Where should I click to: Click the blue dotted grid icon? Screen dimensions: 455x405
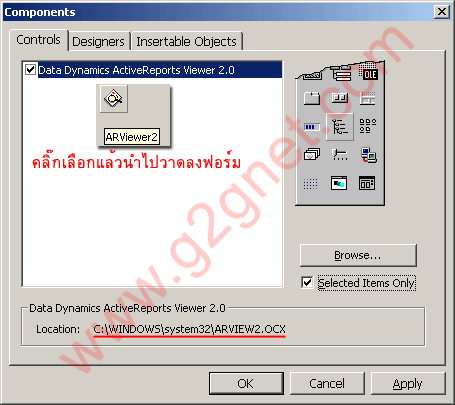(311, 184)
